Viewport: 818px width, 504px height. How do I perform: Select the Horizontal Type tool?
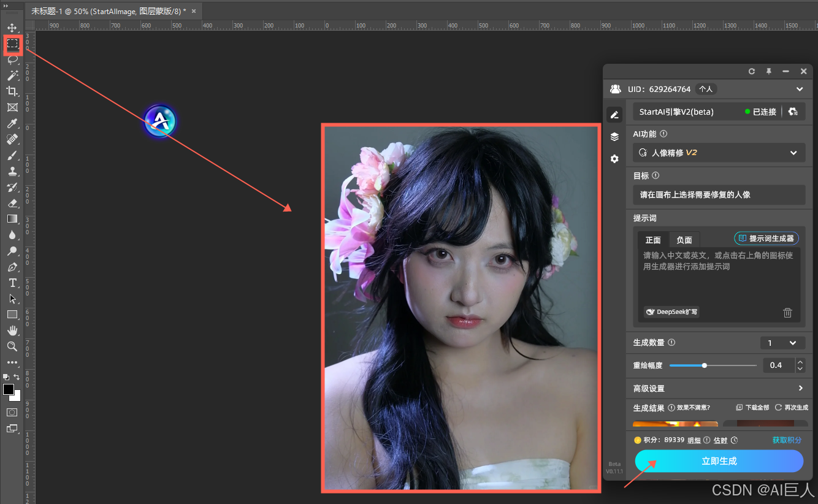[12, 283]
